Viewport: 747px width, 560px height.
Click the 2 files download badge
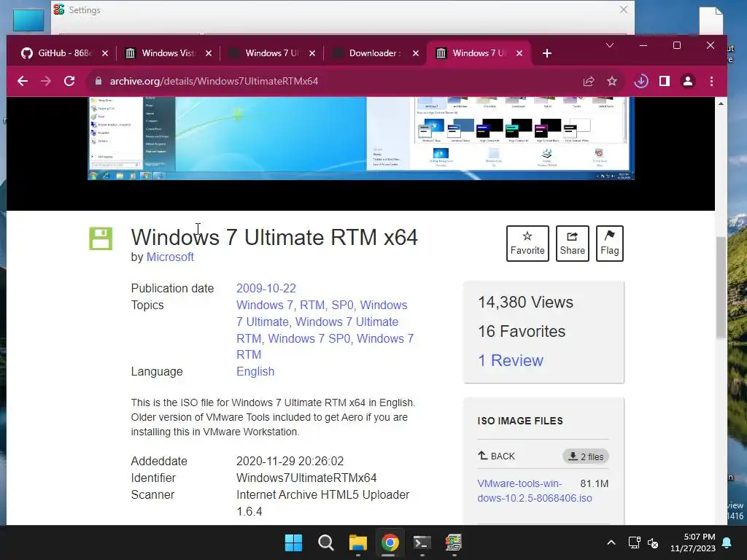586,456
